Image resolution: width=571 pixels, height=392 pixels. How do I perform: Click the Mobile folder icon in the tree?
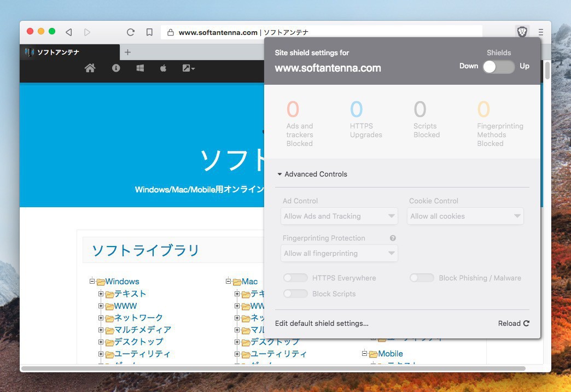pos(373,354)
